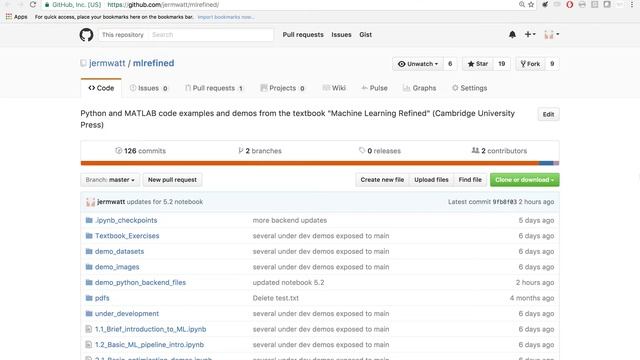This screenshot has height=360, width=640.
Task: Open the notifications bell
Action: (512, 35)
